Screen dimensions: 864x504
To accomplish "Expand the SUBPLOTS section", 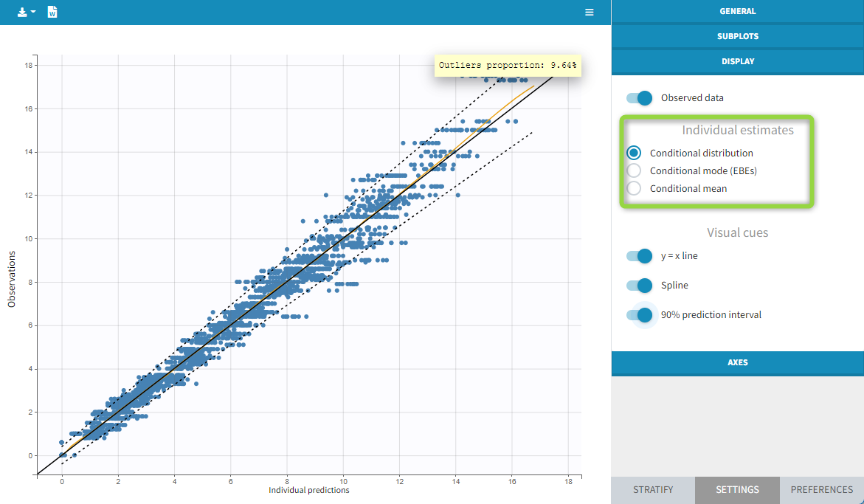I will [x=737, y=36].
